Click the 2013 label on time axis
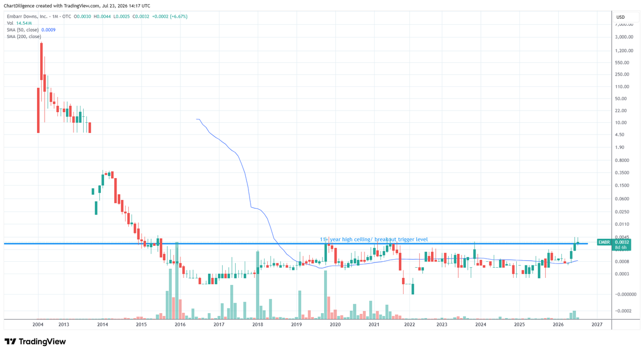 63,325
